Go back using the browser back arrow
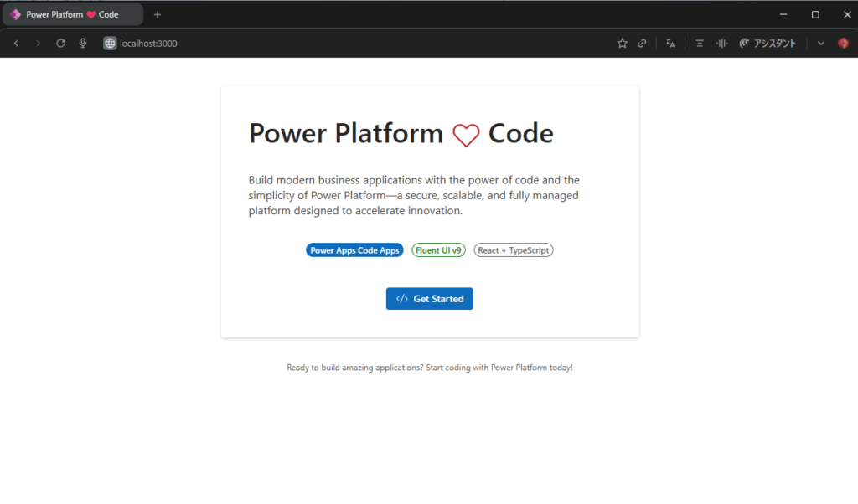The height and width of the screenshot is (504, 858). click(x=17, y=44)
